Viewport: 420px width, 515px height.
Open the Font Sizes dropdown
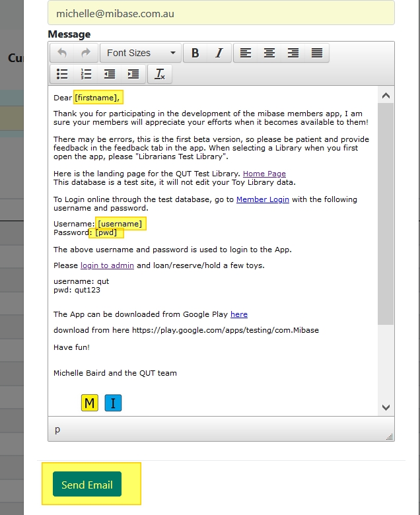(141, 53)
